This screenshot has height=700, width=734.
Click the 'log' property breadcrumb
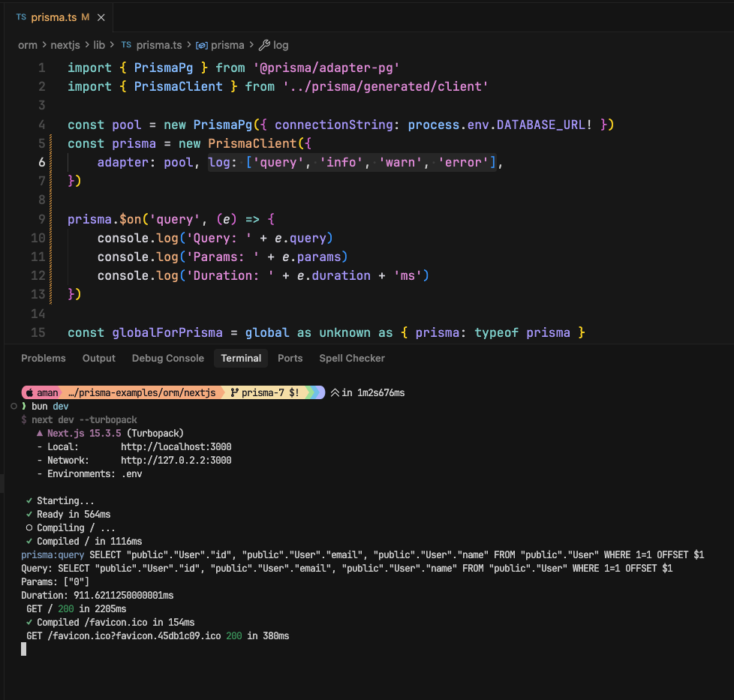(281, 45)
